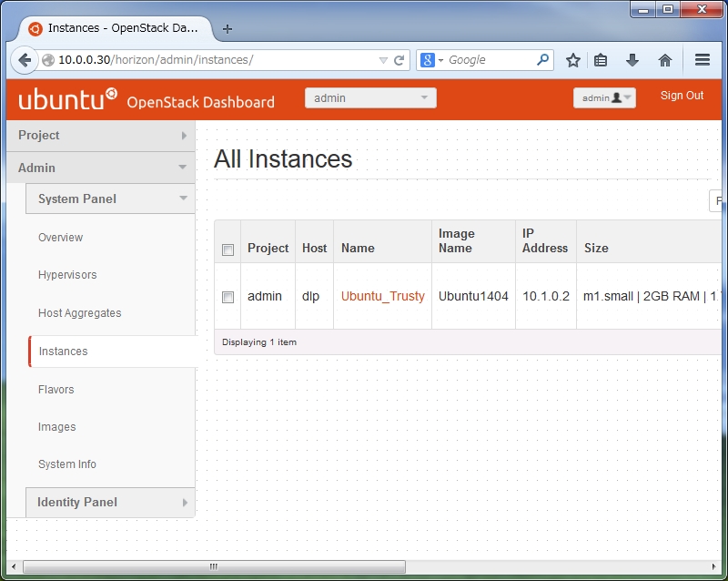The image size is (728, 581).
Task: Click the IP address 10.1.0.2 cell
Action: (545, 296)
